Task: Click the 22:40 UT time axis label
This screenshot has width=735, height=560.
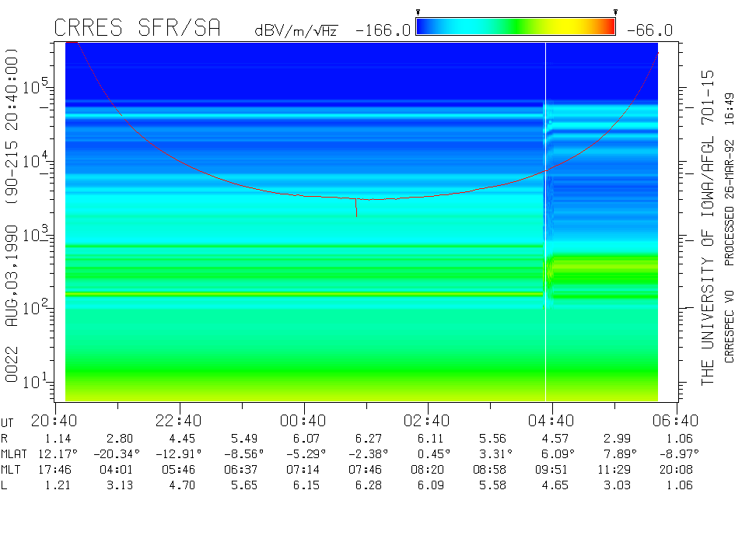Action: click(x=179, y=421)
